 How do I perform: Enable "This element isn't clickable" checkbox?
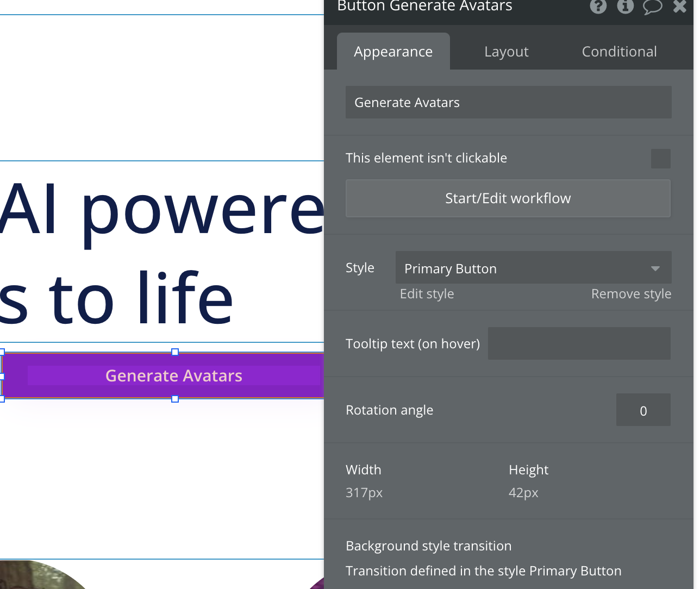click(660, 159)
